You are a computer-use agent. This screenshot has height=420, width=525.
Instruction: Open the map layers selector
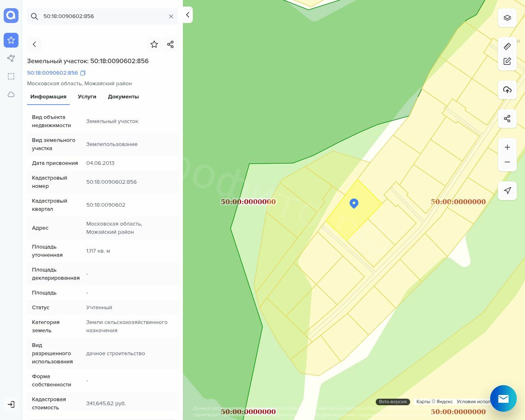(507, 18)
